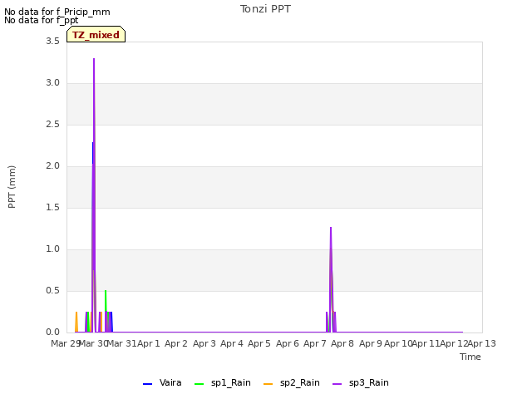This screenshot has height=399, width=532.
Task: Toggle the sp1_Rain legend entry
Action: tap(223, 382)
